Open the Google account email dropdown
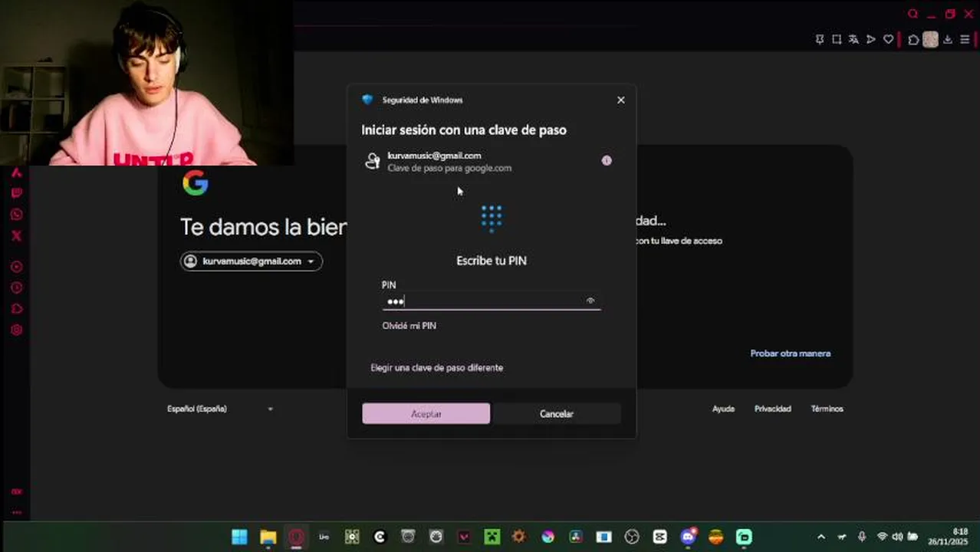This screenshot has height=552, width=980. point(252,261)
